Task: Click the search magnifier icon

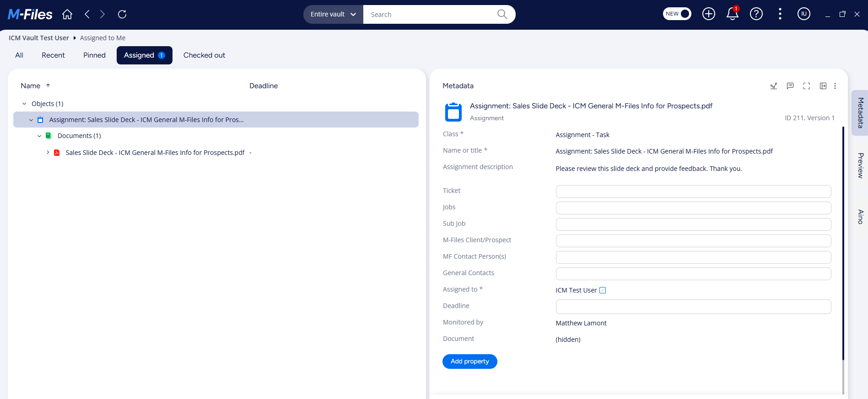Action: 502,14
